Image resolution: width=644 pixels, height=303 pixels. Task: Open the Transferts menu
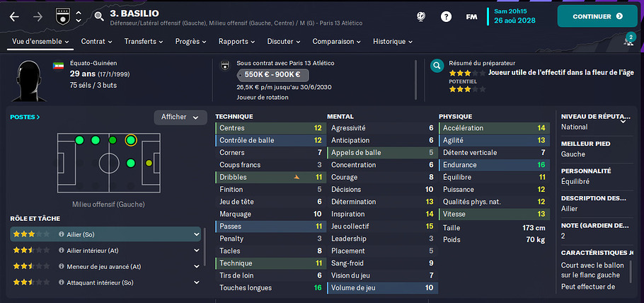(x=144, y=42)
